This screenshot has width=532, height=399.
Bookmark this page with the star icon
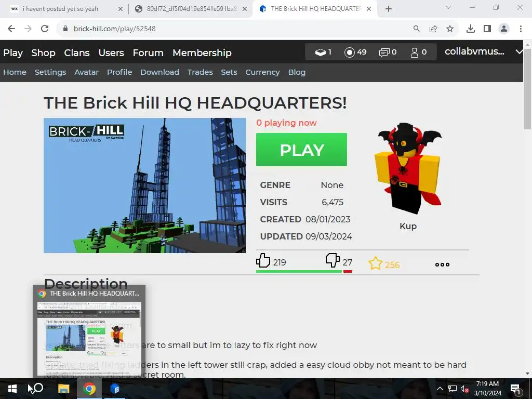pos(450,29)
